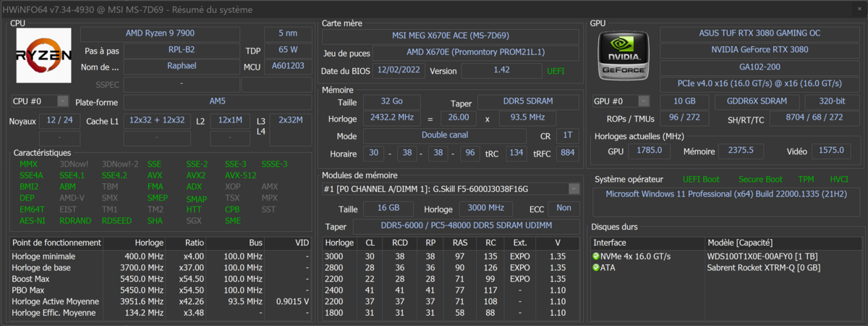Click the 1T command rate value
The height and width of the screenshot is (326, 868).
click(566, 135)
